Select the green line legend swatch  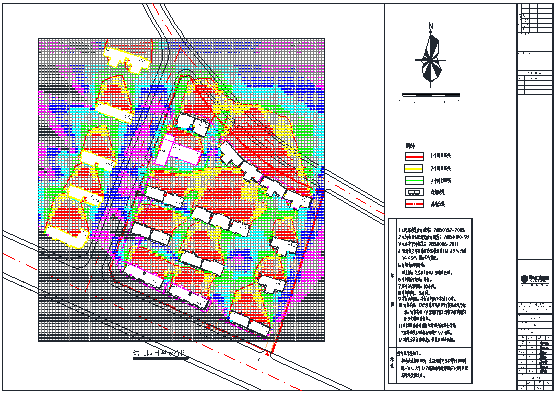(x=414, y=180)
